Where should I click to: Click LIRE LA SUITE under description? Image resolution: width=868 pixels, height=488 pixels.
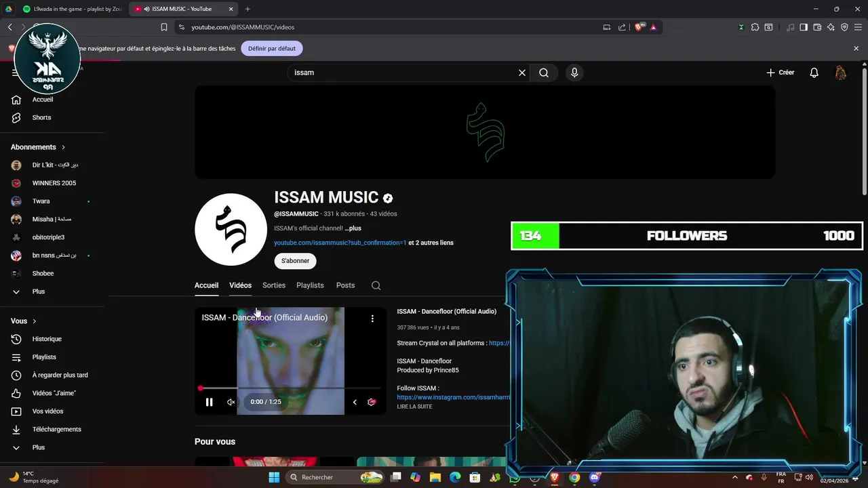pos(414,407)
